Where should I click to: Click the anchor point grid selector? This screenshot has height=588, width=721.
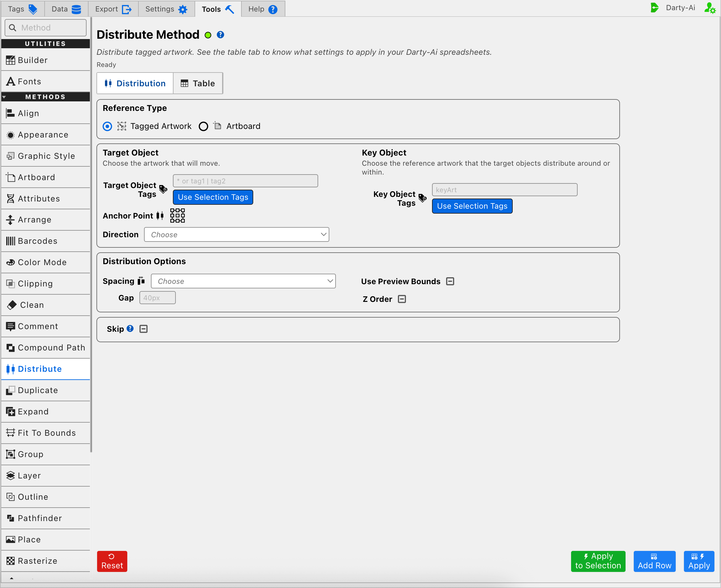click(177, 216)
